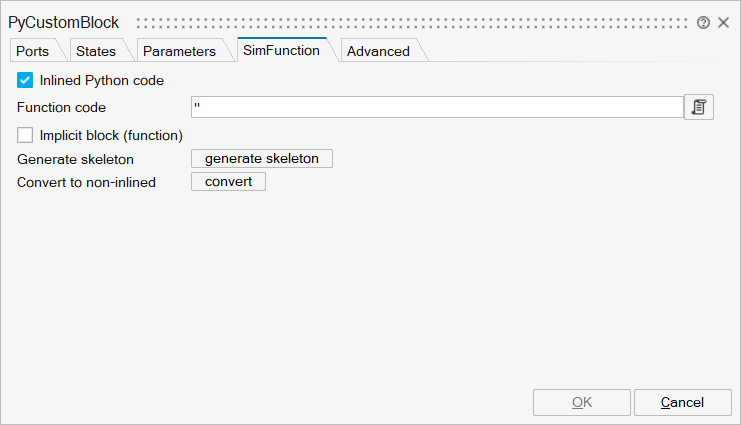741x425 pixels.
Task: Click the PyCustomBlock title text
Action: 64,22
